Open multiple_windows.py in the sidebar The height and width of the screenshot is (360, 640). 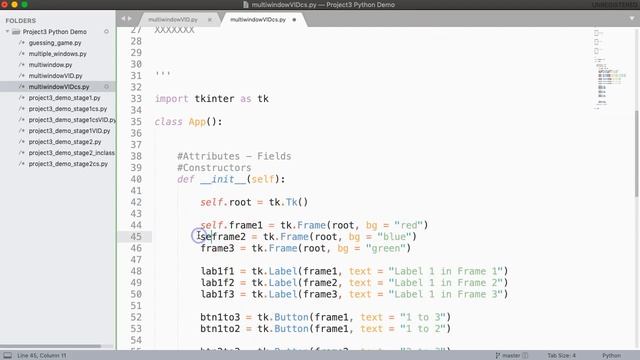[57, 54]
